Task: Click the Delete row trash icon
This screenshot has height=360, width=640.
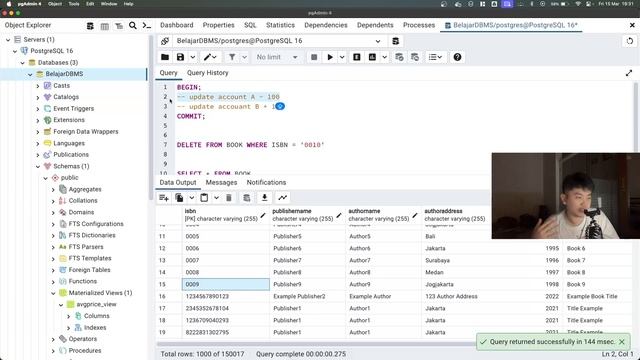Action: (x=229, y=198)
